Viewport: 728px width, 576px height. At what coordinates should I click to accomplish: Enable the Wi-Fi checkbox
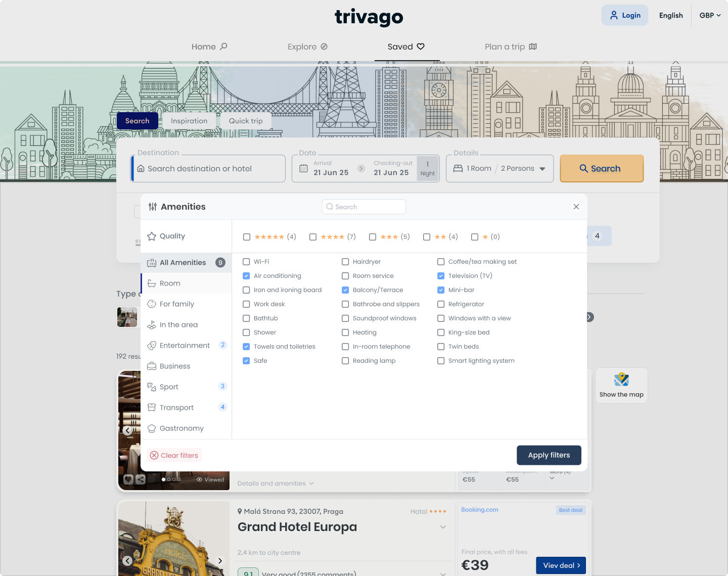[246, 262]
